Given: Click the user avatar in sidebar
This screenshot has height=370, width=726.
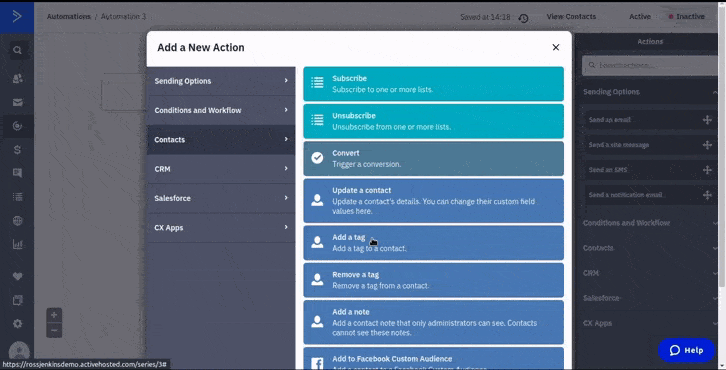Looking at the screenshot, I should coord(19,352).
